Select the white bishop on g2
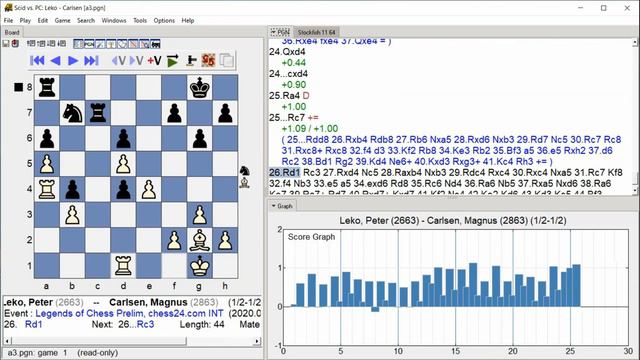This screenshot has width=640, height=360. click(200, 240)
